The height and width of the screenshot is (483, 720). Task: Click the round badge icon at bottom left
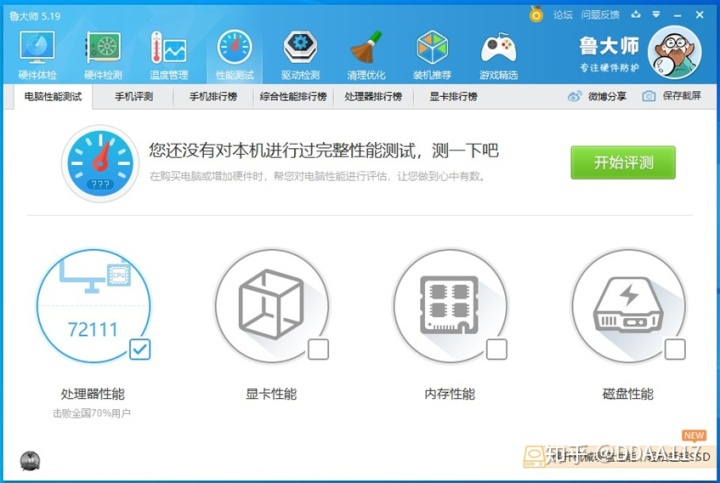[x=30, y=461]
